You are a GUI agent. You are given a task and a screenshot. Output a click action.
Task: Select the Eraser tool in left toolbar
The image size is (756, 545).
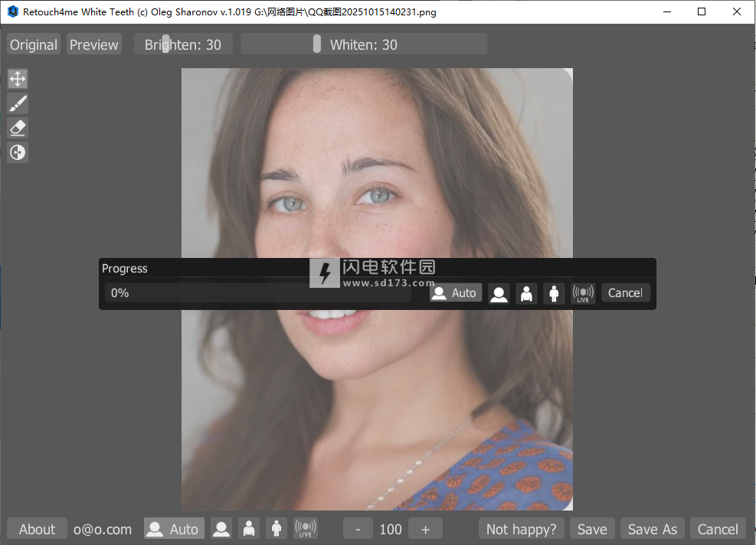coord(18,128)
